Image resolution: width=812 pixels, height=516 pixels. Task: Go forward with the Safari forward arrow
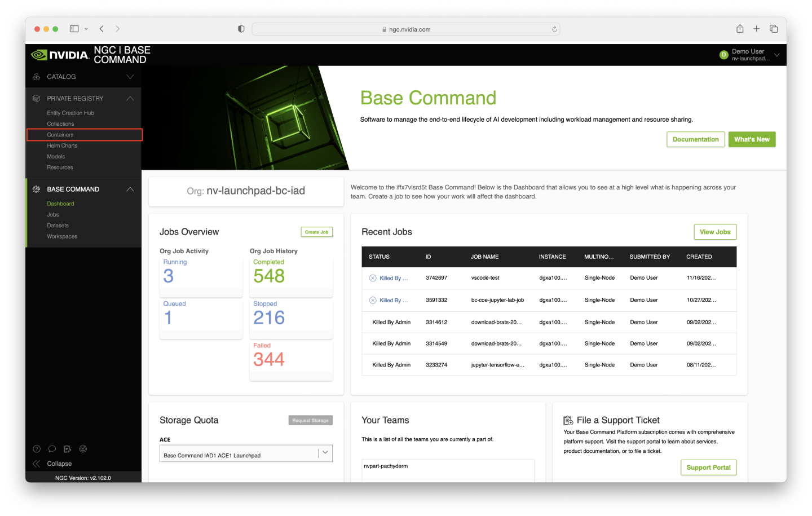point(117,29)
